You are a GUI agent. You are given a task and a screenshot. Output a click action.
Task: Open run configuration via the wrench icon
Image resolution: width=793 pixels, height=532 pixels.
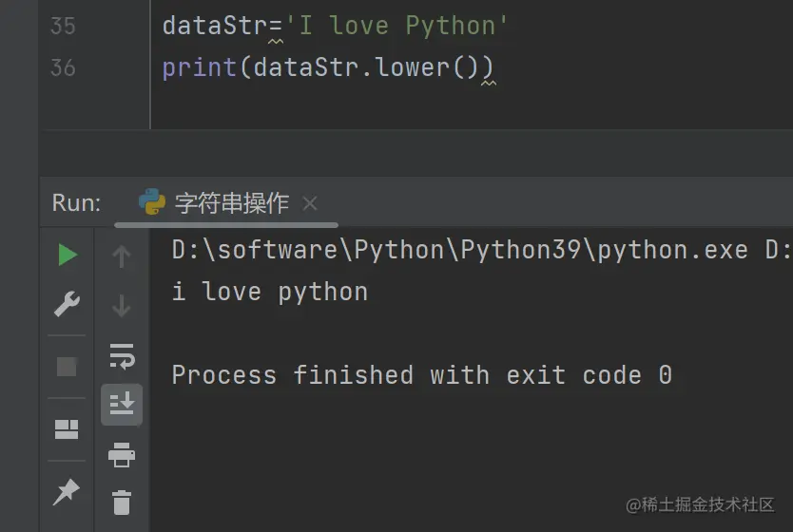pyautogui.click(x=67, y=305)
